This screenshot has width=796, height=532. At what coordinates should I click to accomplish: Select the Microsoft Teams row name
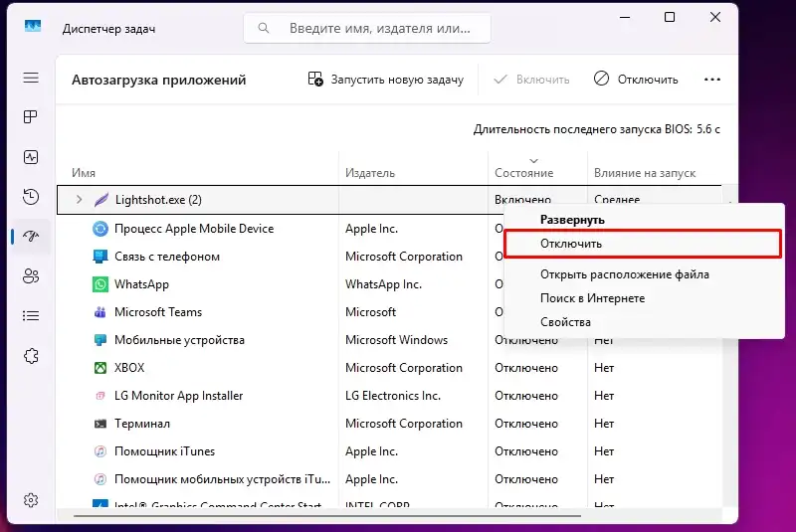pyautogui.click(x=158, y=312)
